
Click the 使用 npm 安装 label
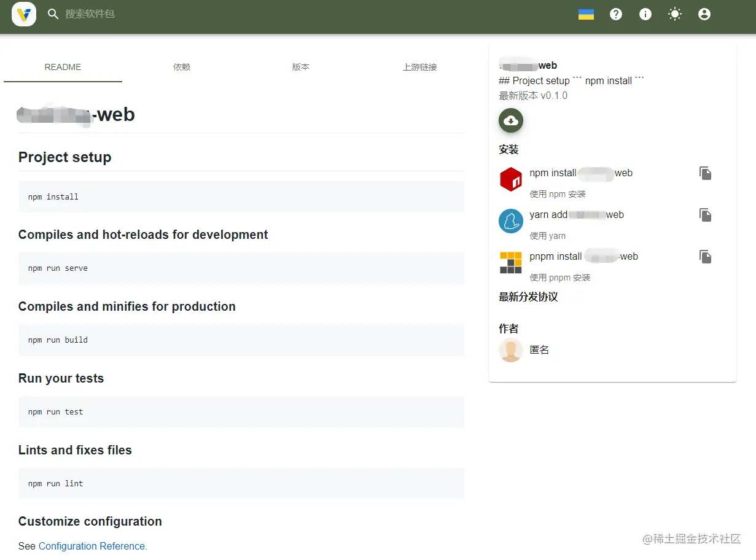pos(558,194)
